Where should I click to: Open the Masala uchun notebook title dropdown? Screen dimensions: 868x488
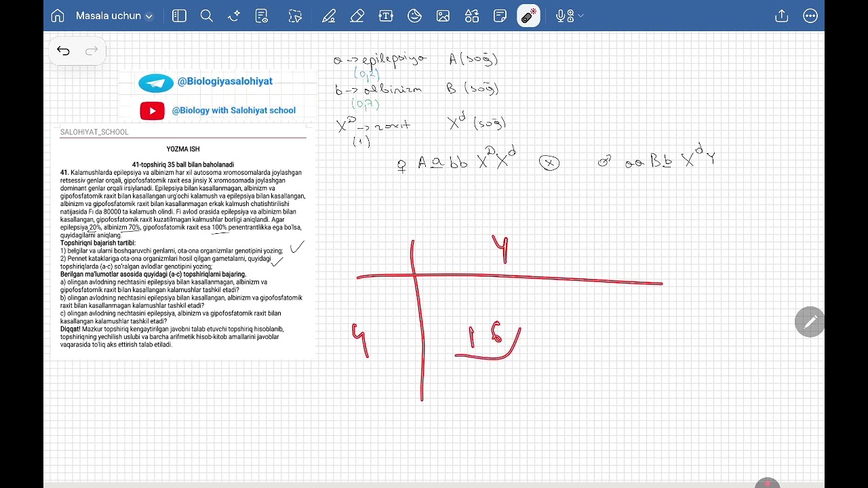[115, 16]
